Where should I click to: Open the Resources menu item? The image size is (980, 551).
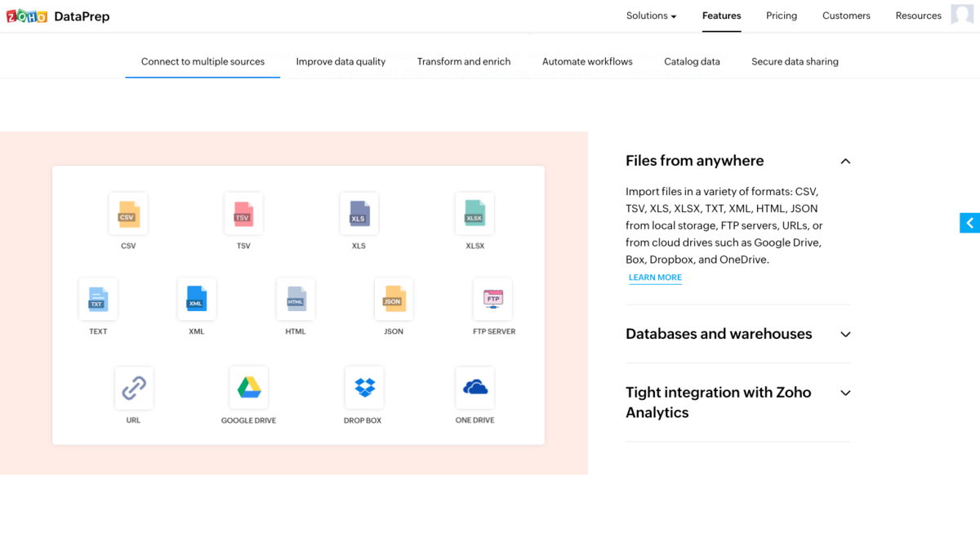click(x=918, y=16)
